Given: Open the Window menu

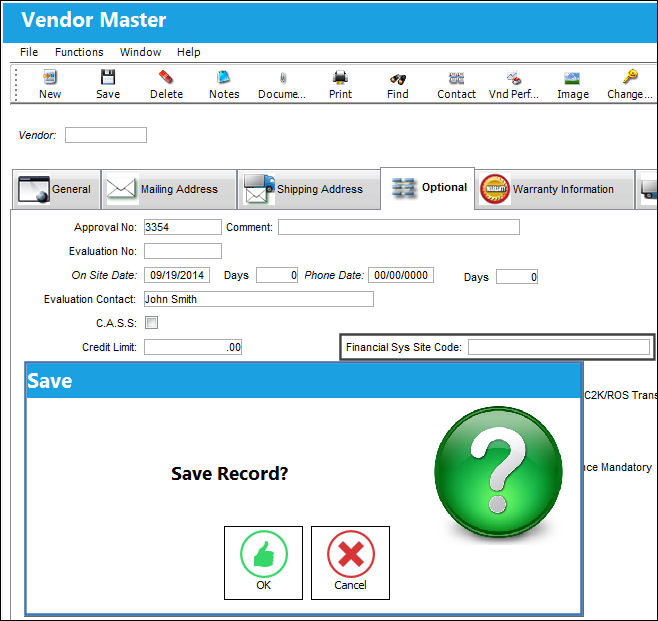Looking at the screenshot, I should coord(140,52).
